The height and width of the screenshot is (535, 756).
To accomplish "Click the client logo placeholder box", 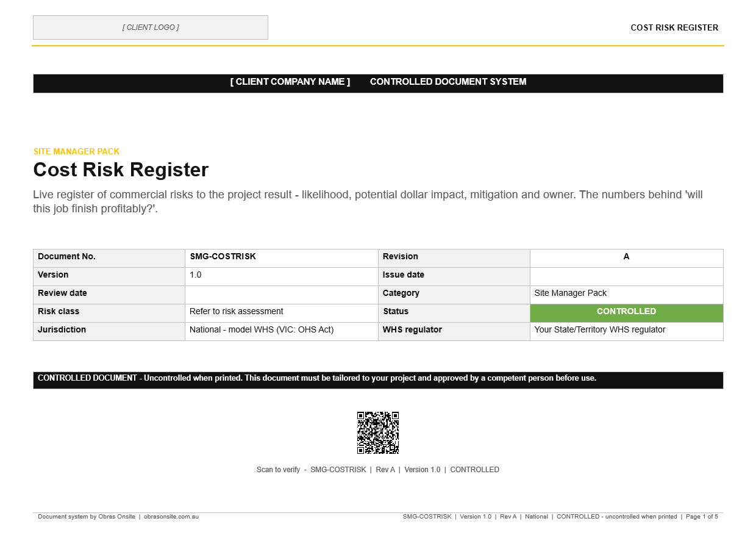I will pyautogui.click(x=151, y=27).
